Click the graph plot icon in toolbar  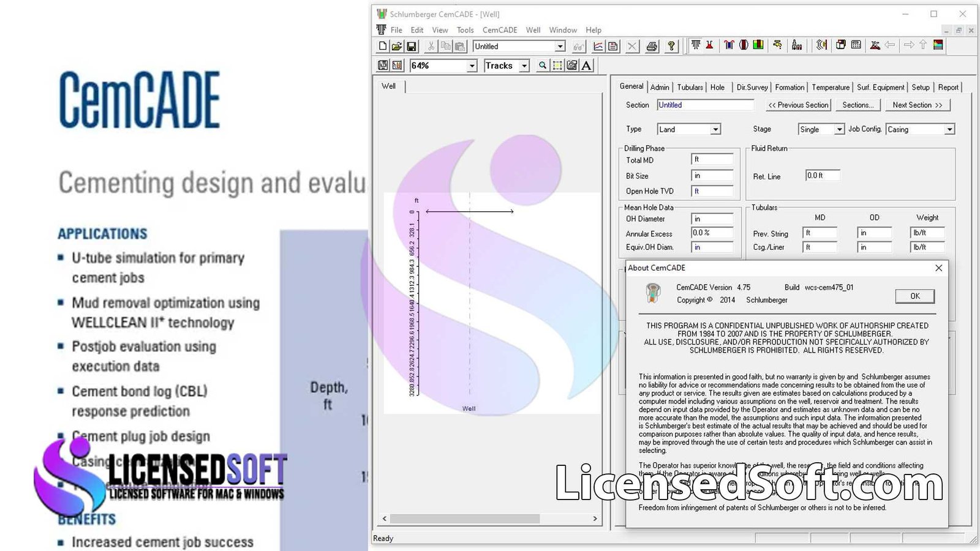pos(598,46)
